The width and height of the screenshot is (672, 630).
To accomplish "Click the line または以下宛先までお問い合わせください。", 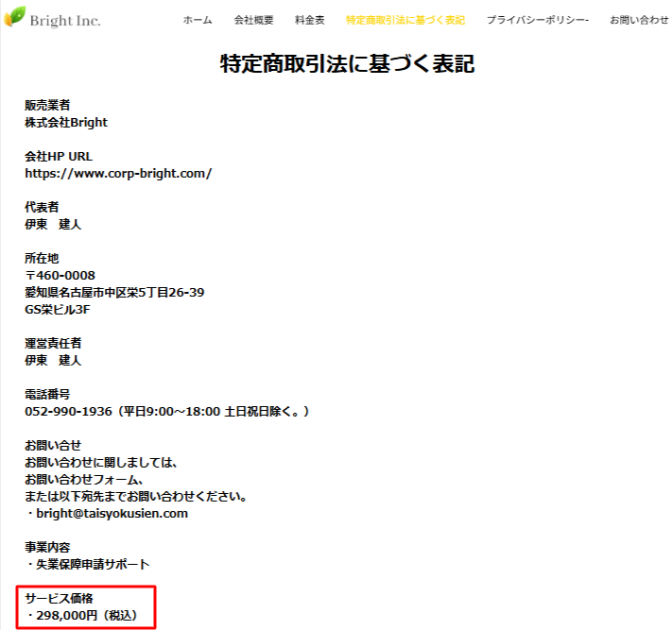I will (136, 497).
